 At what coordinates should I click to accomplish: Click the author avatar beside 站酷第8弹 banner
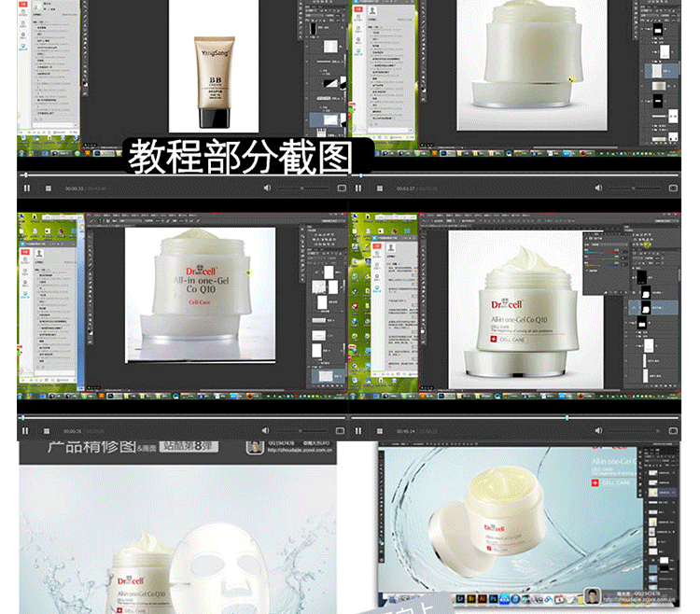(255, 447)
